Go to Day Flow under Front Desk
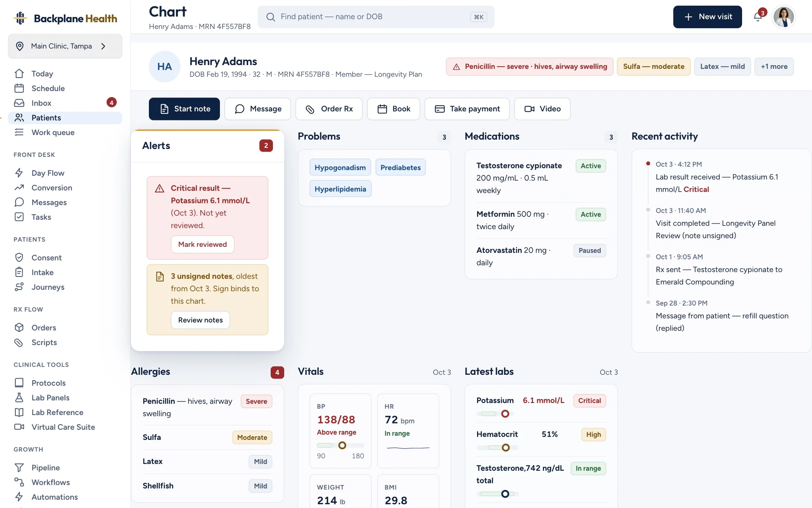The width and height of the screenshot is (812, 508). click(x=65, y=173)
